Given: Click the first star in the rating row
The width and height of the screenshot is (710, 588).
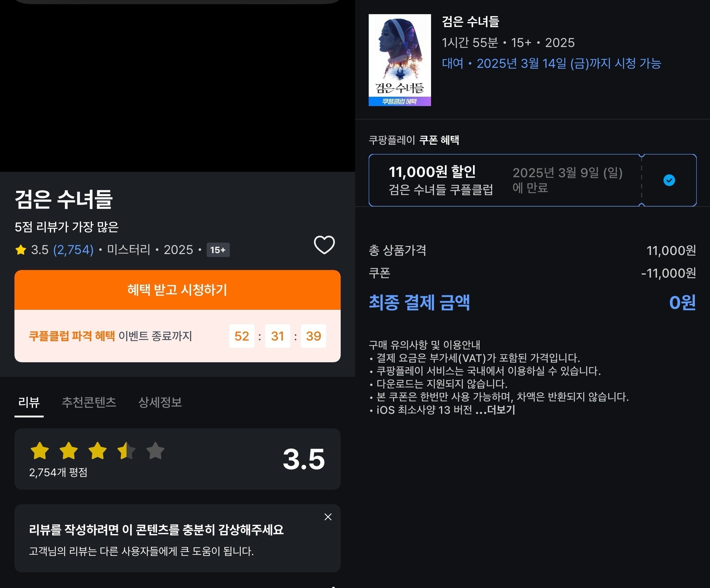Looking at the screenshot, I should (x=40, y=451).
